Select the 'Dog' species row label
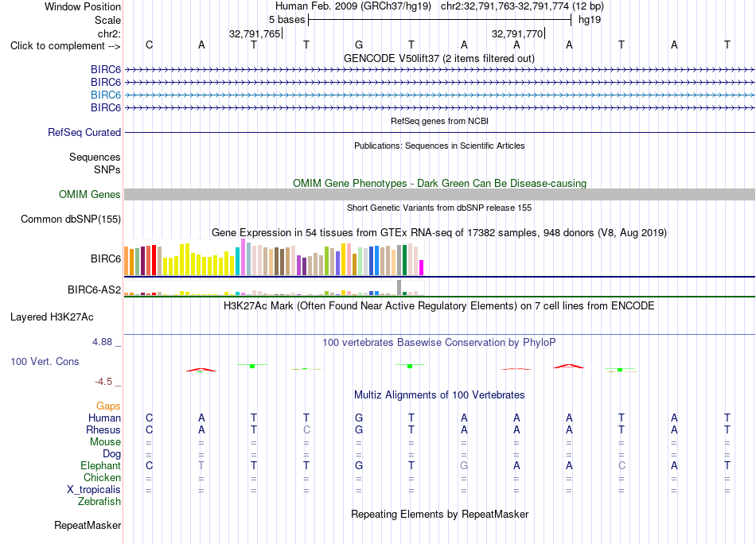756x544 pixels. pos(112,454)
